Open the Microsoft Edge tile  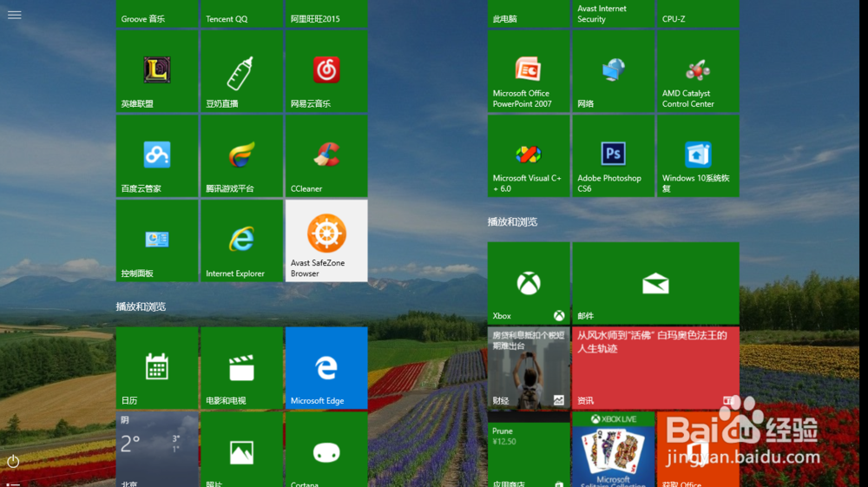326,368
